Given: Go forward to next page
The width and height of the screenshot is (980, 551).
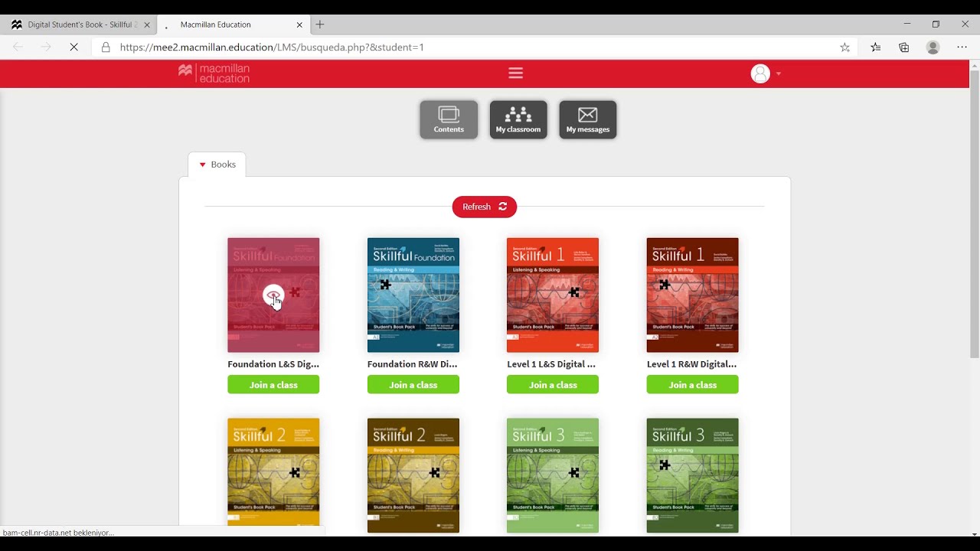Looking at the screenshot, I should click(46, 47).
